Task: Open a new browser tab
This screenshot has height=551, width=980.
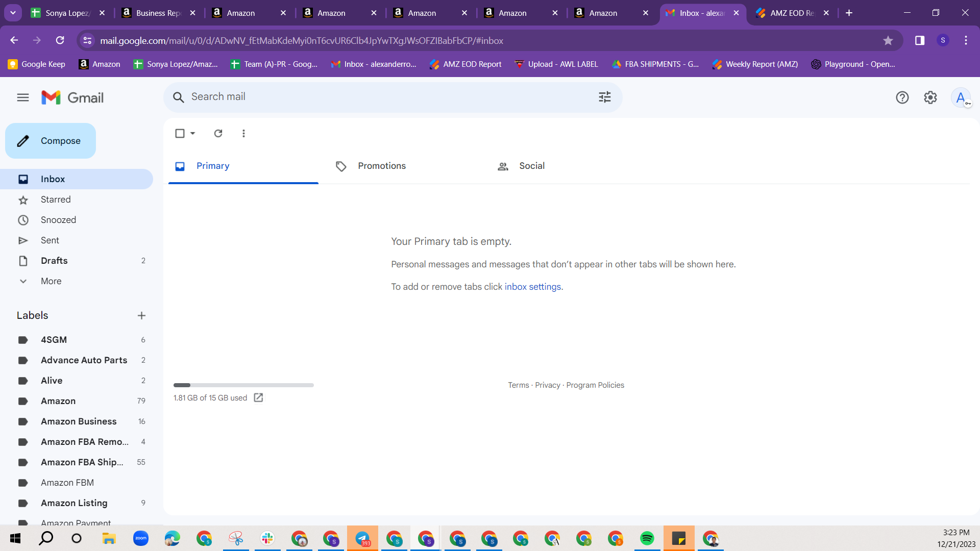Action: coord(849,13)
